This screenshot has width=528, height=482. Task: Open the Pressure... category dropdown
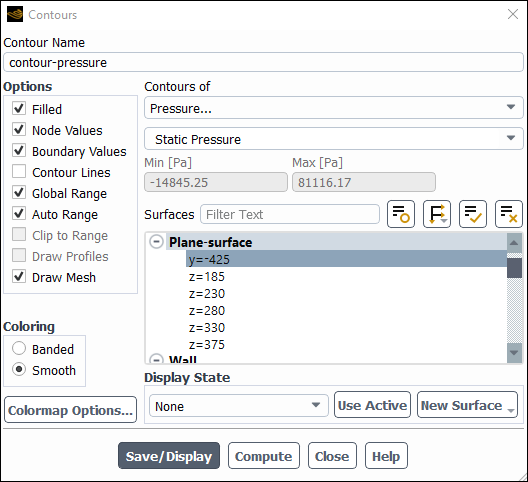coord(334,108)
